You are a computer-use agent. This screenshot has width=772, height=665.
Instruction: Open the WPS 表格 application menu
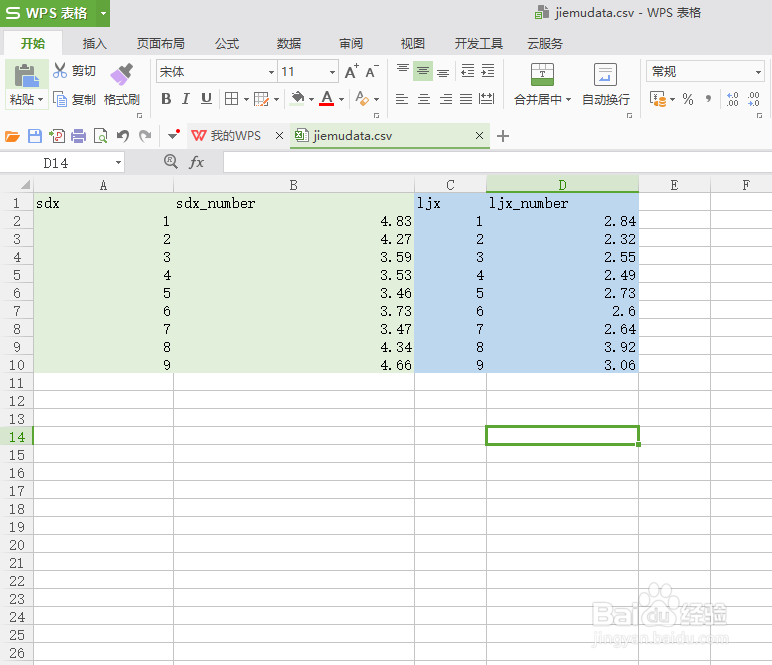pyautogui.click(x=55, y=13)
